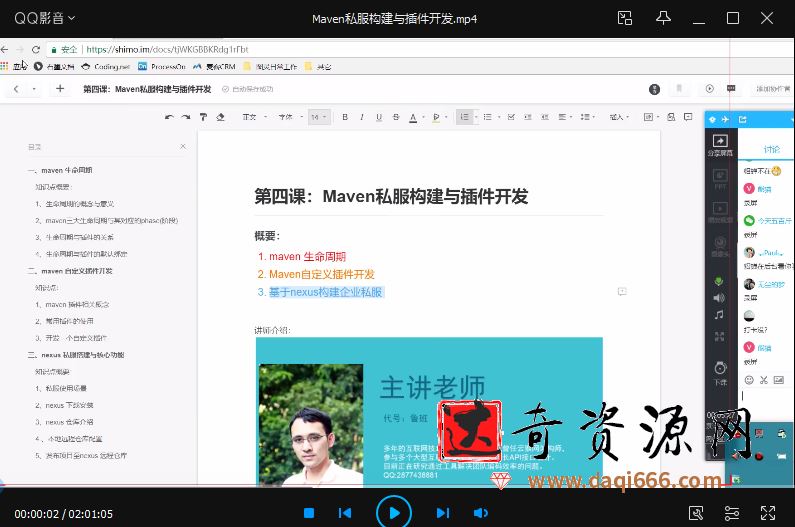Reload the browser page
795x527 pixels.
point(35,49)
